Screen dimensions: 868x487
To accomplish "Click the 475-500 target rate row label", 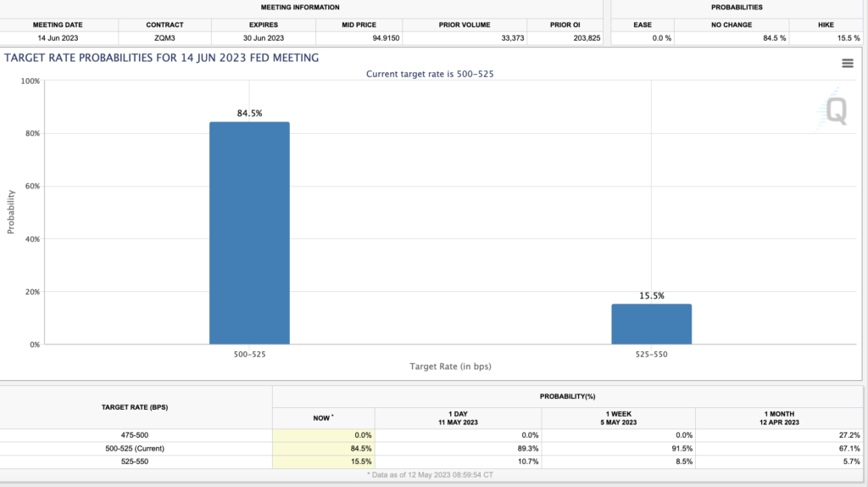I will [x=135, y=435].
